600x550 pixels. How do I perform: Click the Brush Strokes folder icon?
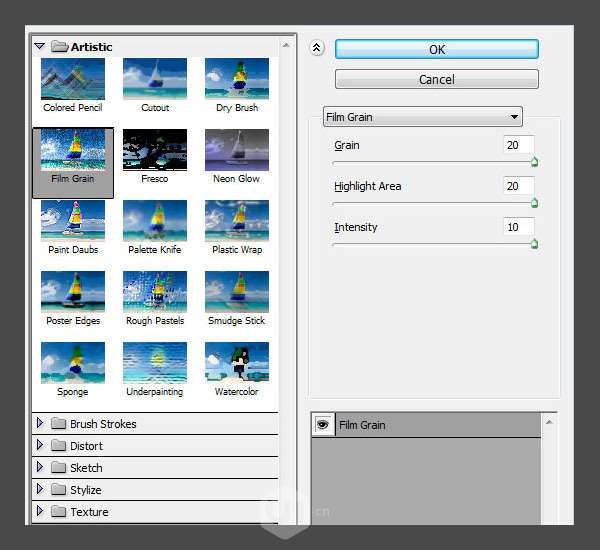pyautogui.click(x=59, y=423)
